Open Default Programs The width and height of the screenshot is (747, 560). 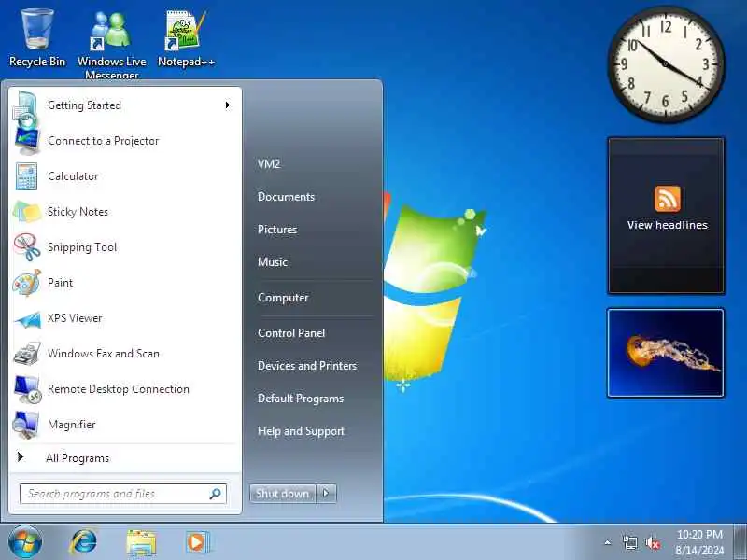pyautogui.click(x=301, y=399)
